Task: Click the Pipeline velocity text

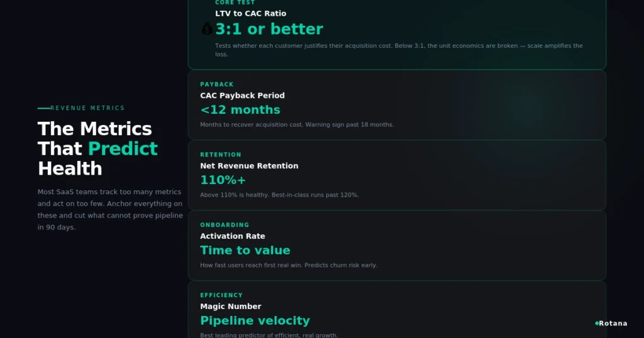Action: [255, 320]
